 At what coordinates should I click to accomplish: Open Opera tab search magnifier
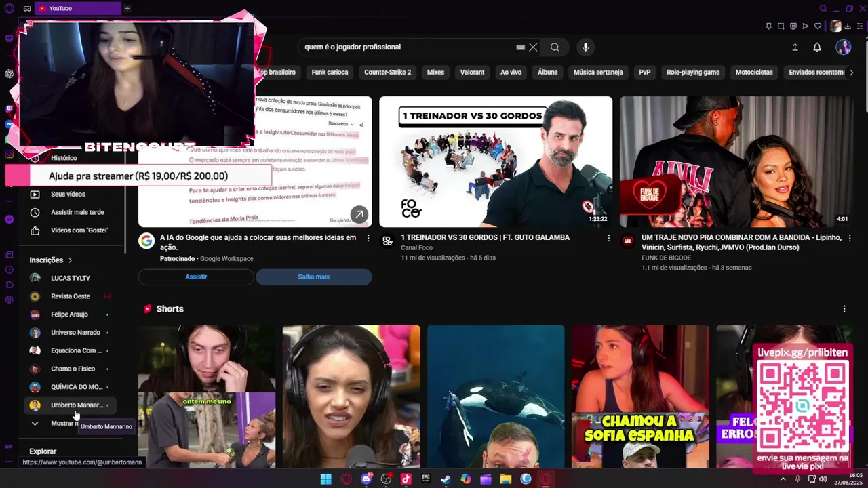823,9
